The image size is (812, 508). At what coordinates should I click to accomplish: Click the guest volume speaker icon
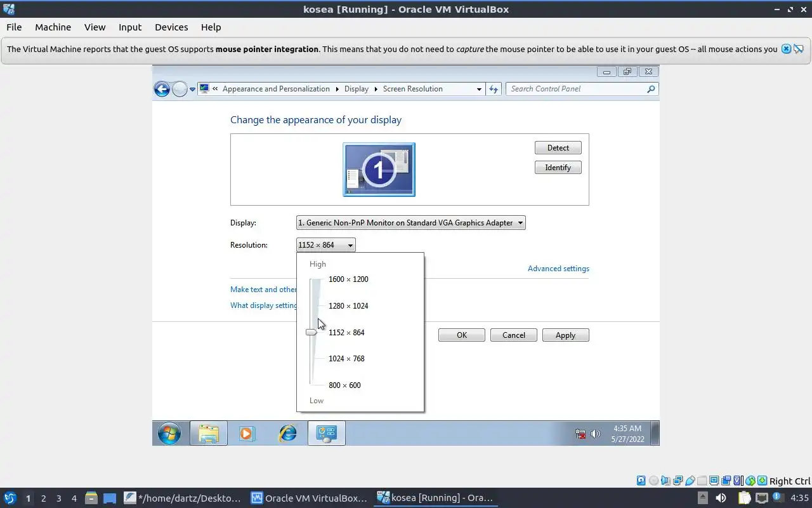[595, 434]
